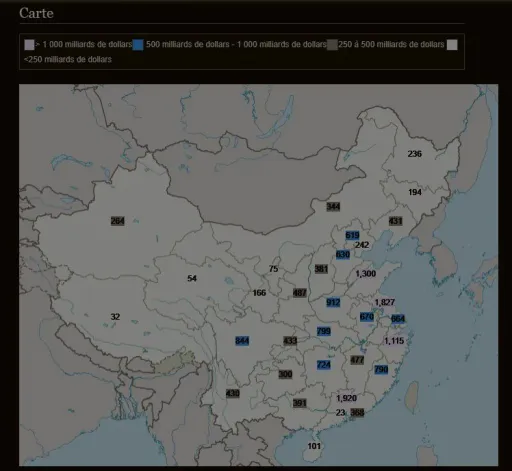The width and height of the screenshot is (512, 471).
Task: Click the Carte heading
Action: (36, 13)
